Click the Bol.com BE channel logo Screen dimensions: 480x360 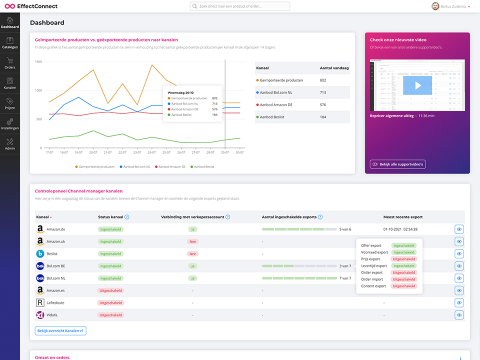pyautogui.click(x=40, y=266)
